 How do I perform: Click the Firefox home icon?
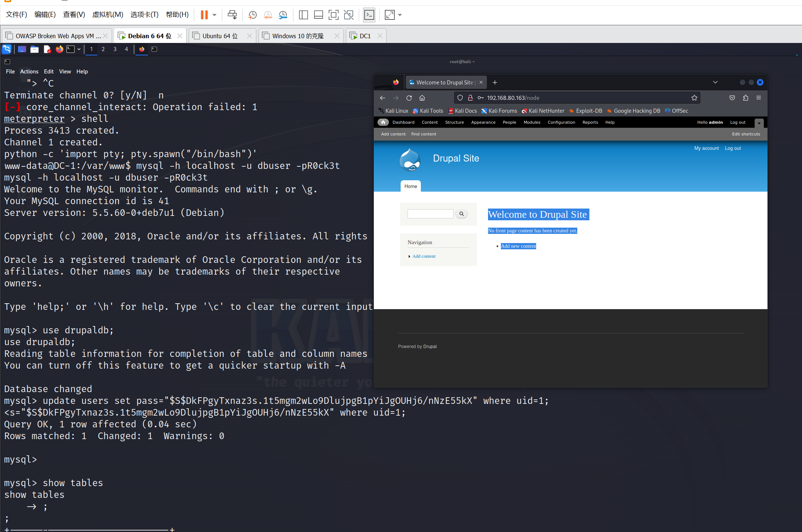click(x=422, y=98)
